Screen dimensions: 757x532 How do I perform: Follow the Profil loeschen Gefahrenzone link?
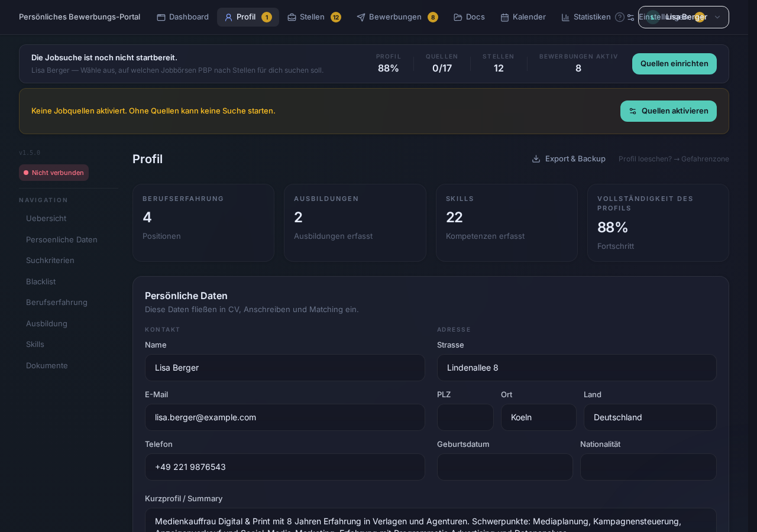tap(674, 159)
